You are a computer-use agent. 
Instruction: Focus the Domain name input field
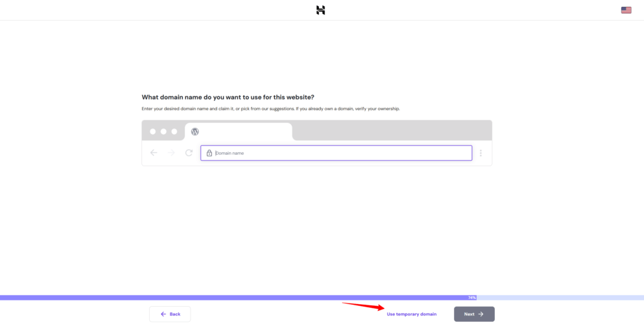340,153
